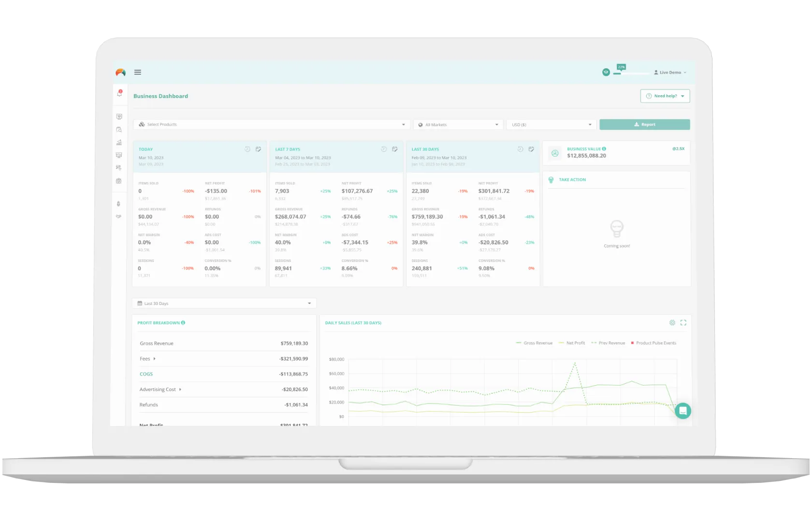
Task: Click Gross Revenue value $759,189.30 in breakdown
Action: pos(294,344)
